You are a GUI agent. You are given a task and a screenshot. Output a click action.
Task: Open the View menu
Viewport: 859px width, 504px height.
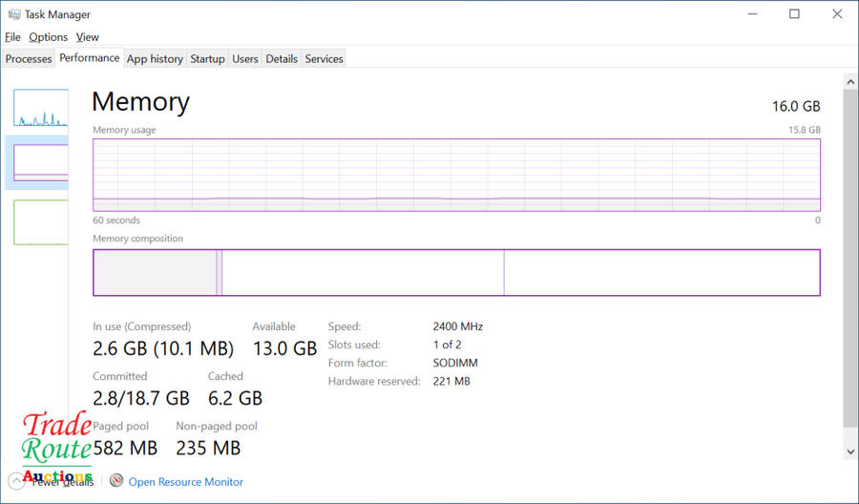[x=87, y=37]
